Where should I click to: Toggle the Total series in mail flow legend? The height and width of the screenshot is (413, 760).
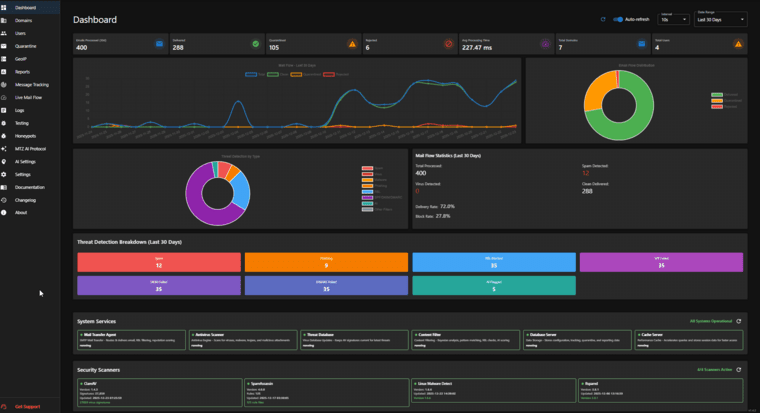[x=255, y=75]
